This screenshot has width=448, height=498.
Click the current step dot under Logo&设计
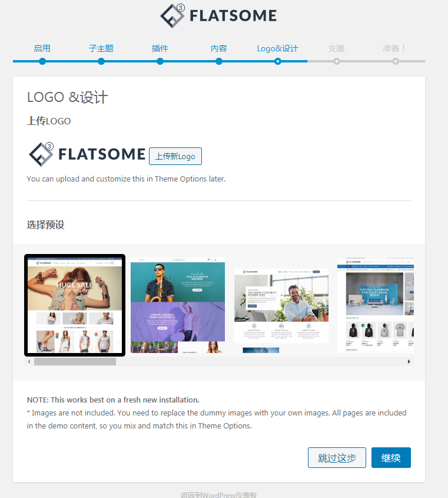pos(278,61)
